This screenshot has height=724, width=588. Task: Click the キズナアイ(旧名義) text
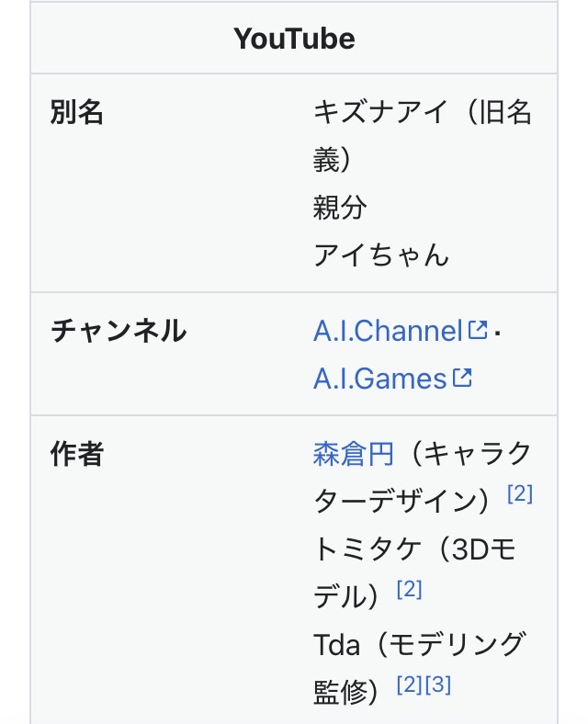422,136
